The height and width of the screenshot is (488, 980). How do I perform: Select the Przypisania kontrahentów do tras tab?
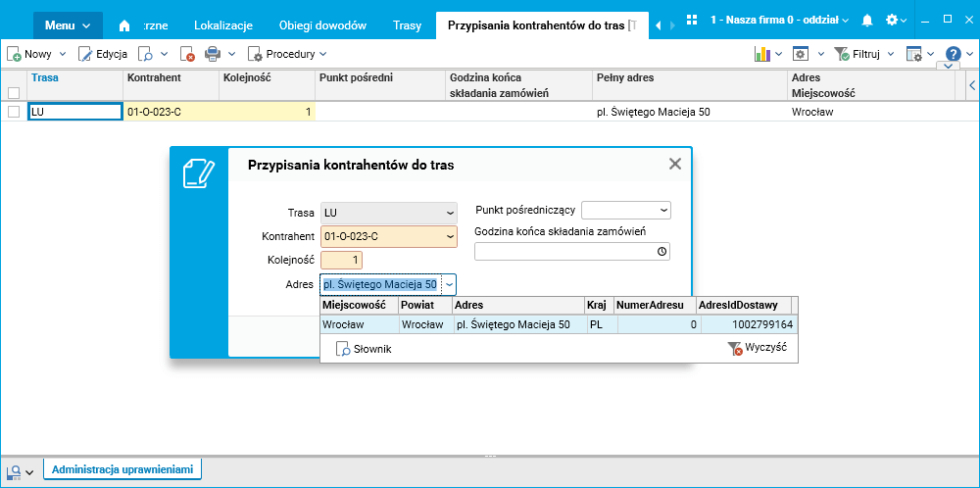543,25
